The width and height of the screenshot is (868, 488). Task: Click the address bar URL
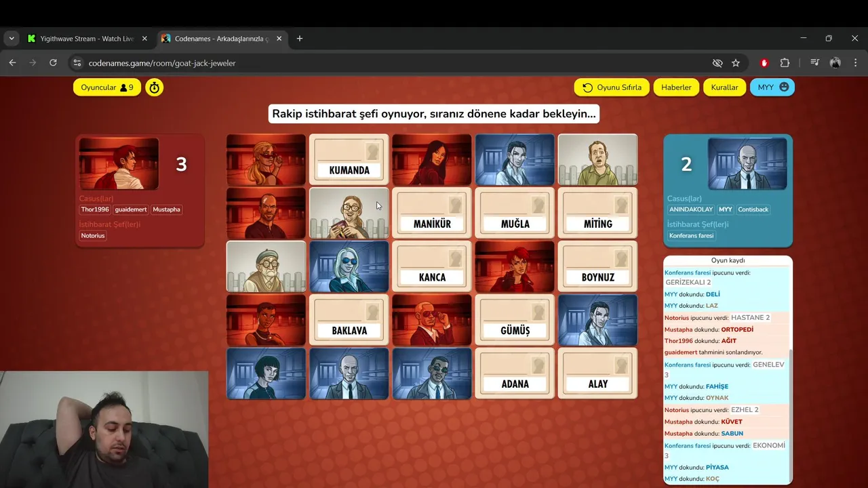tap(162, 63)
